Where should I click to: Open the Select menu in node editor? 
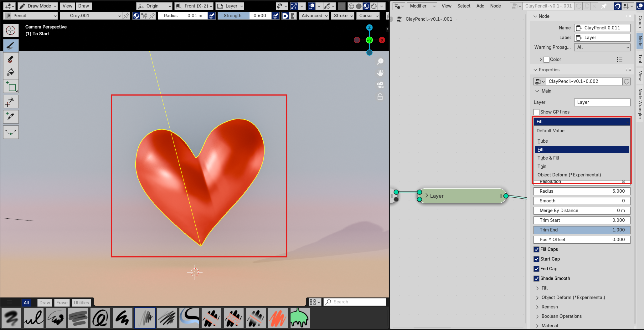(x=464, y=6)
